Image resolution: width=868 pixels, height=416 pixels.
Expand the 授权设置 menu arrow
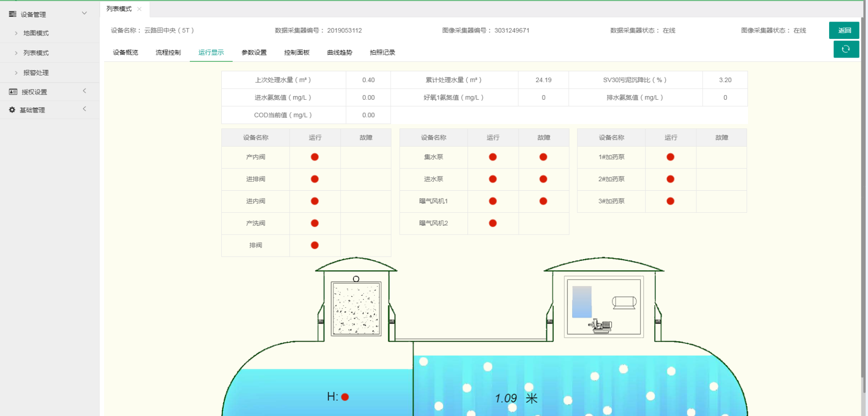point(84,91)
